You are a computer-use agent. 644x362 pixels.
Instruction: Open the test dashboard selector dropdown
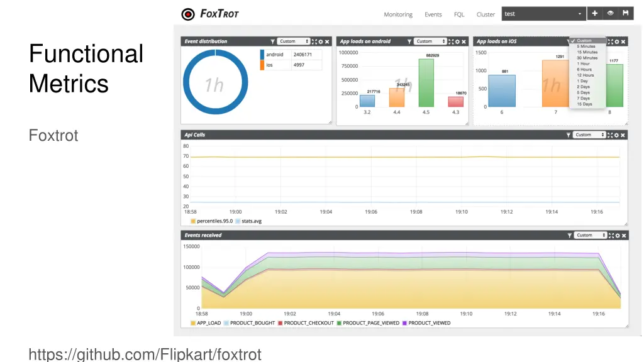[543, 14]
